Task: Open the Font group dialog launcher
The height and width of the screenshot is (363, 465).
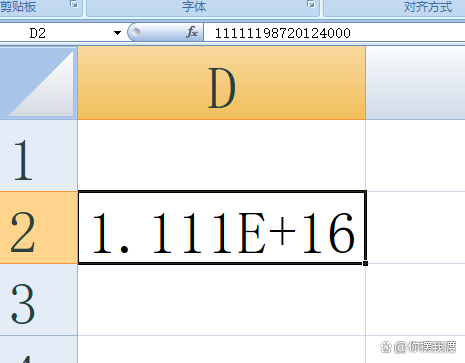Action: click(x=311, y=4)
